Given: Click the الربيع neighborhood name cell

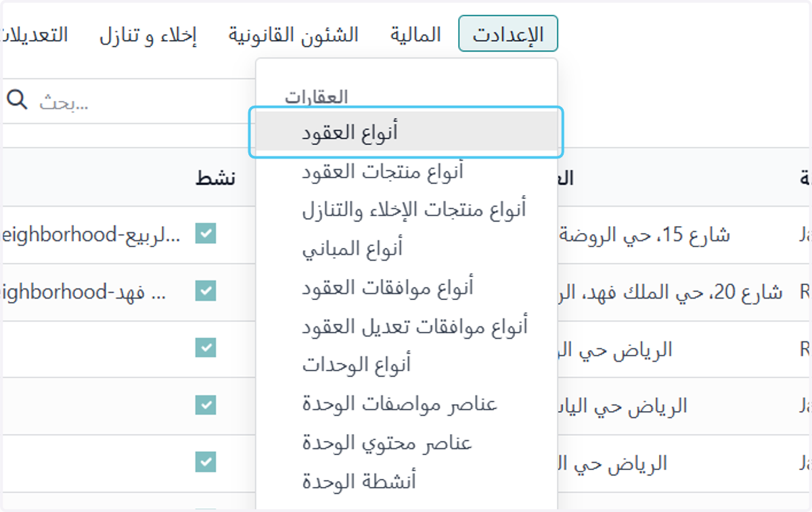Looking at the screenshot, I should (91, 235).
